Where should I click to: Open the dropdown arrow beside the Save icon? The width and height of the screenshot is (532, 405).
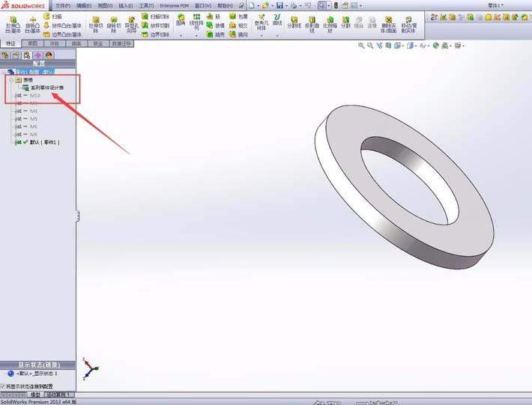286,6
